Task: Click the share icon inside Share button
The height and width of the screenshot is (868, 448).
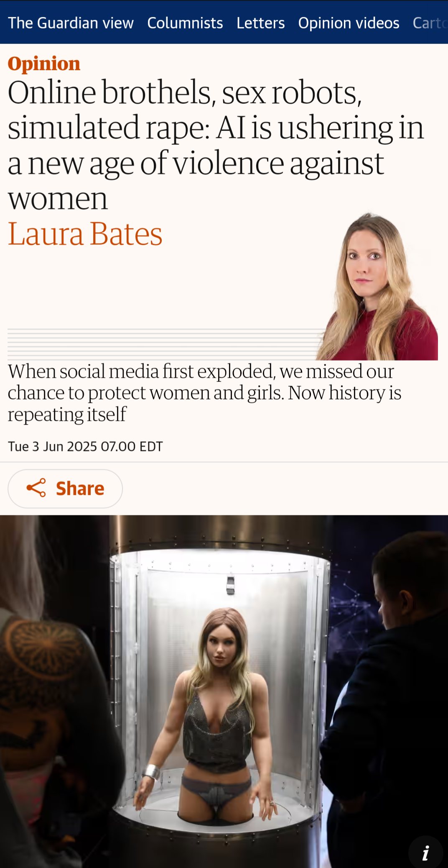Action: pos(36,488)
